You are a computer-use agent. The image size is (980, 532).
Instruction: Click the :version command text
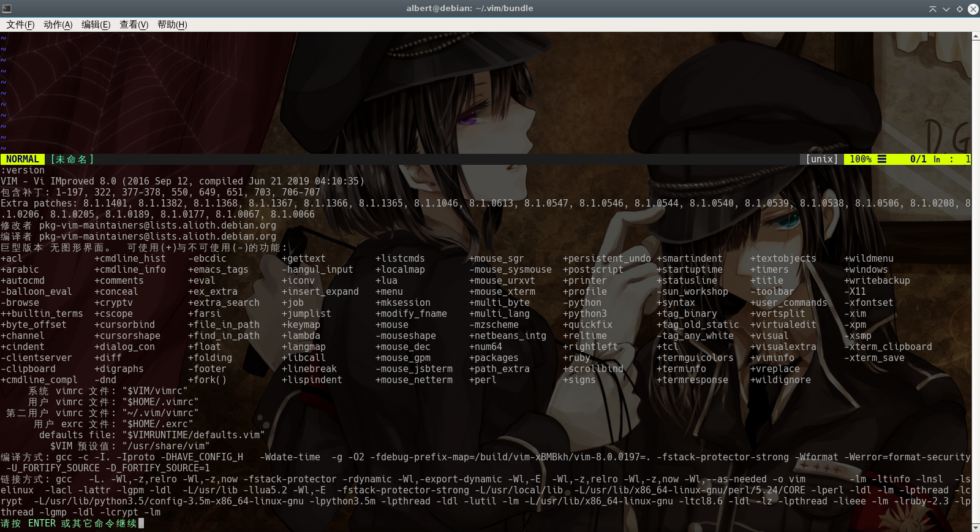coord(23,170)
